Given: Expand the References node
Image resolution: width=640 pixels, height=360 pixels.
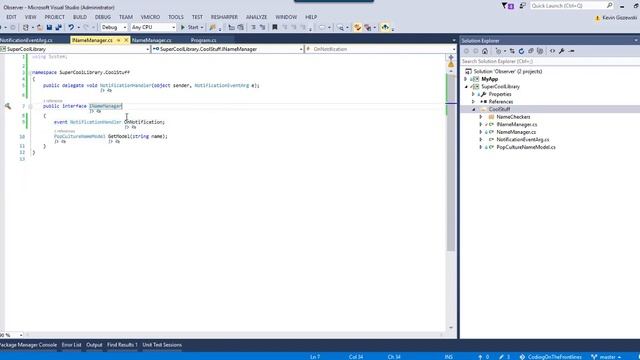Looking at the screenshot, I should (x=473, y=102).
